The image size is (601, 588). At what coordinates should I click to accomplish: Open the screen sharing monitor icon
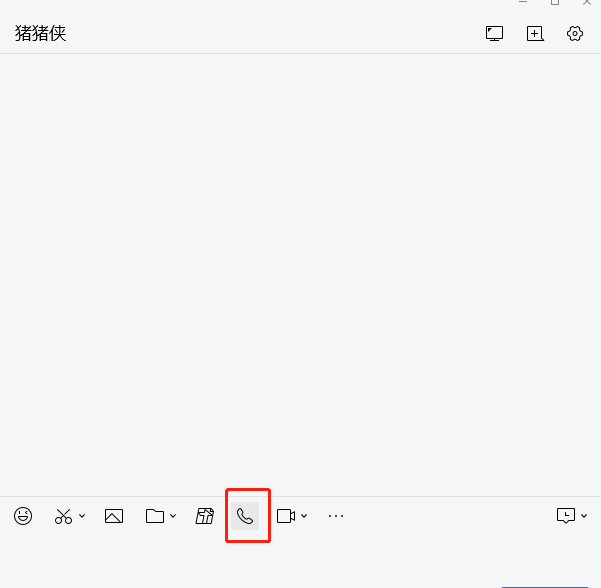point(494,34)
